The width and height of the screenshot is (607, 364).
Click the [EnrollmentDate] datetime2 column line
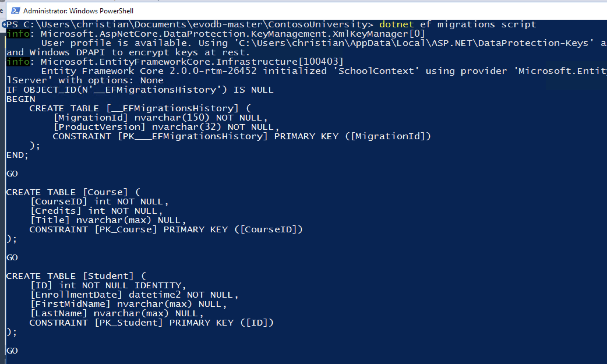(134, 295)
